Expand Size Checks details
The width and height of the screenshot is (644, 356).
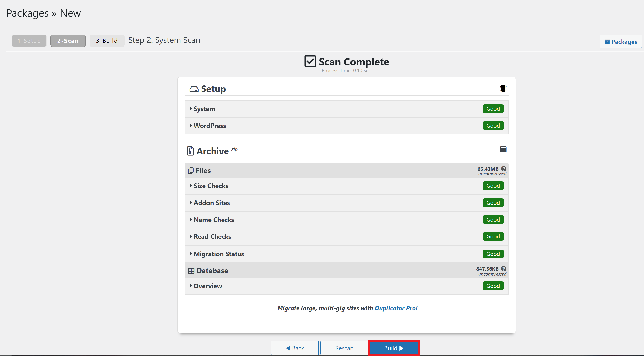pyautogui.click(x=211, y=186)
